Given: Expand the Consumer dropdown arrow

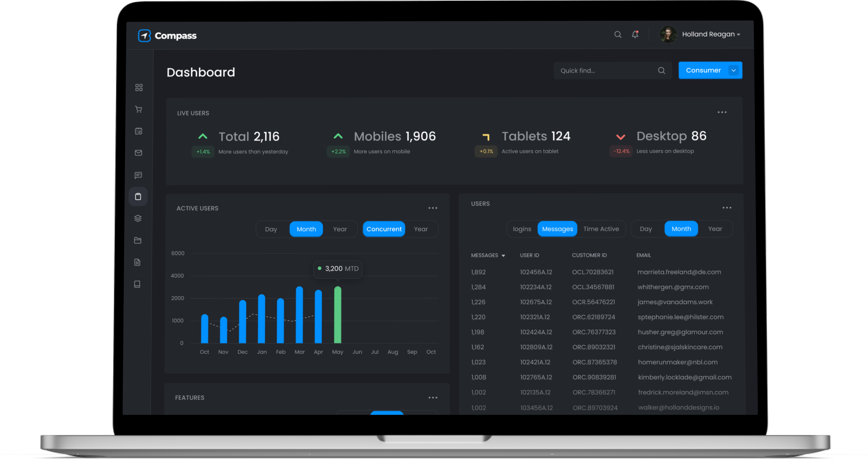Looking at the screenshot, I should coord(734,71).
